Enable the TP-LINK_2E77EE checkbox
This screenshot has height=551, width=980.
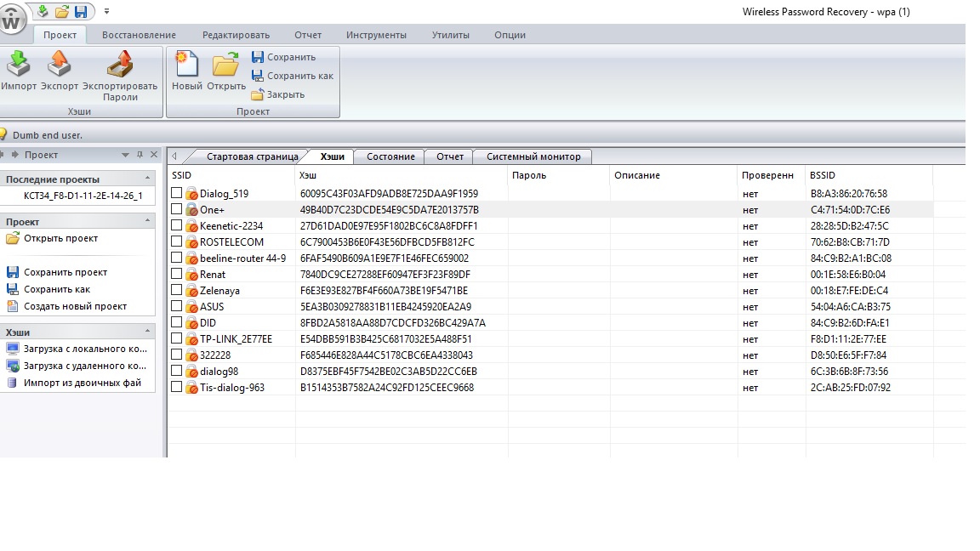[176, 338]
